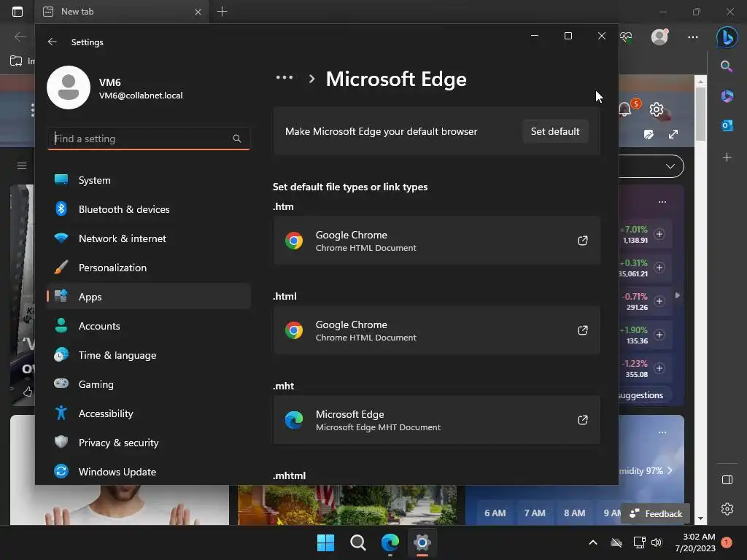Screen dimensions: 747x560
Task: Click open-external icon on .htm row
Action: [582, 241]
